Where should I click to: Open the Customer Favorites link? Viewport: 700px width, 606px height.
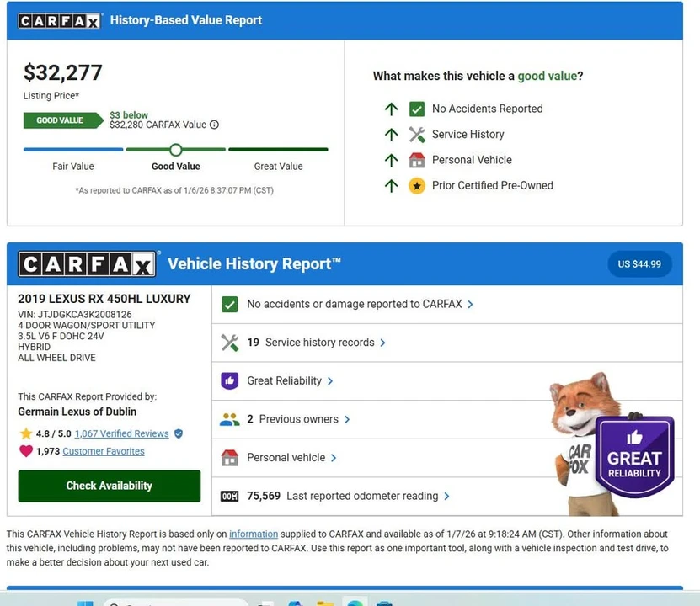pyautogui.click(x=104, y=451)
